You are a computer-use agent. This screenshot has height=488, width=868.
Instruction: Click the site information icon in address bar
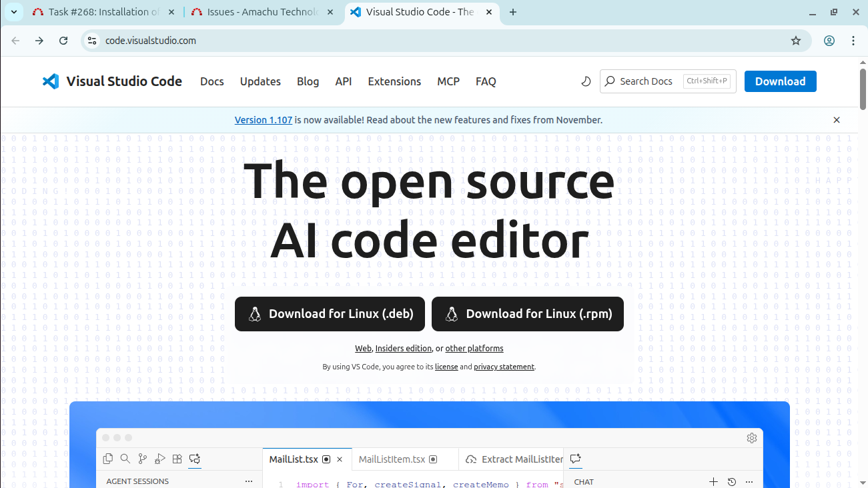(93, 41)
